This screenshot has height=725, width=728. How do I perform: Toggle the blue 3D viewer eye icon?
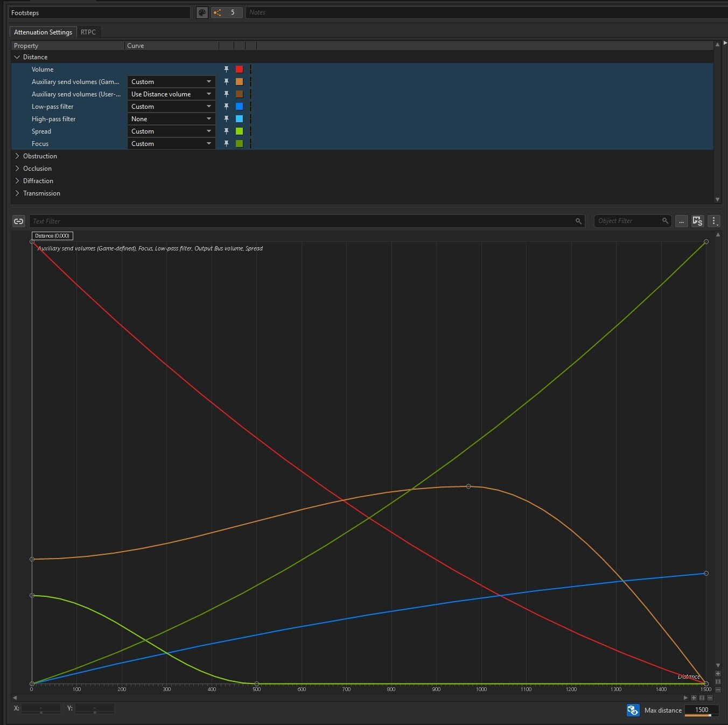[633, 710]
